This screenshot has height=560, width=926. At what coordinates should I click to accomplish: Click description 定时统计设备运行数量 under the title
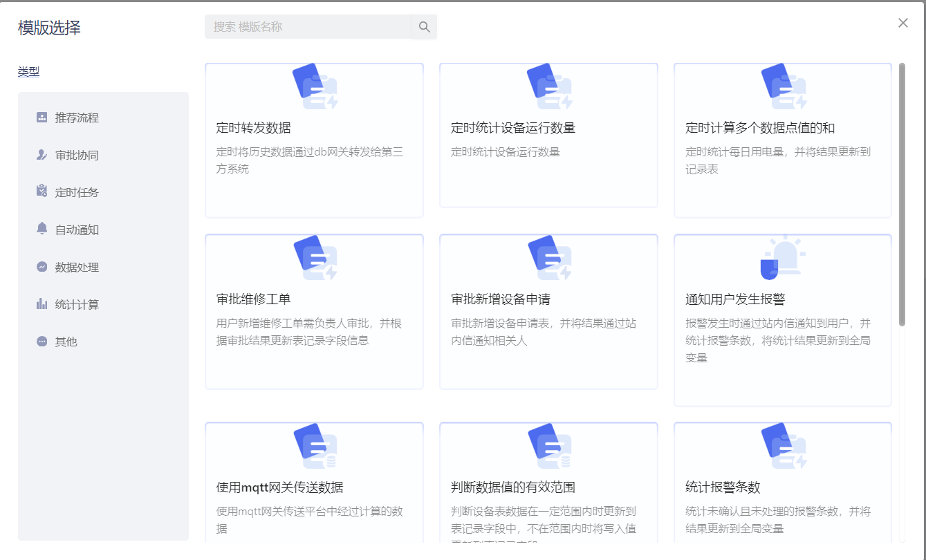click(505, 152)
